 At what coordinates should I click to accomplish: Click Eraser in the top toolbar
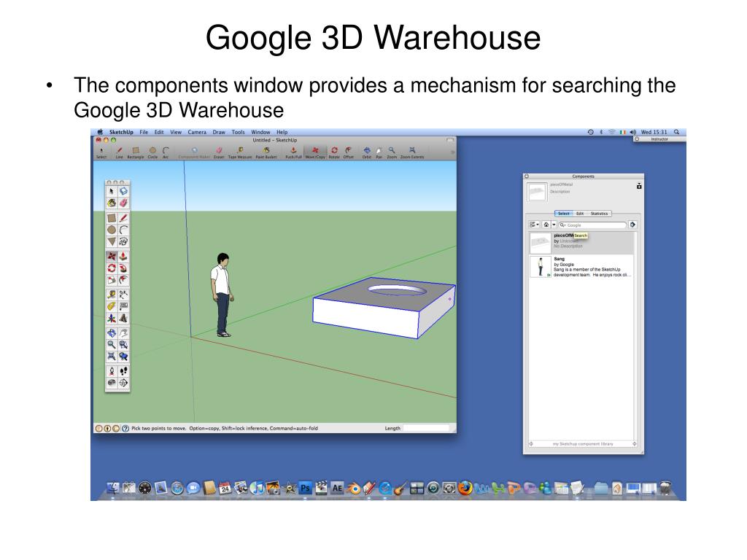click(x=219, y=152)
